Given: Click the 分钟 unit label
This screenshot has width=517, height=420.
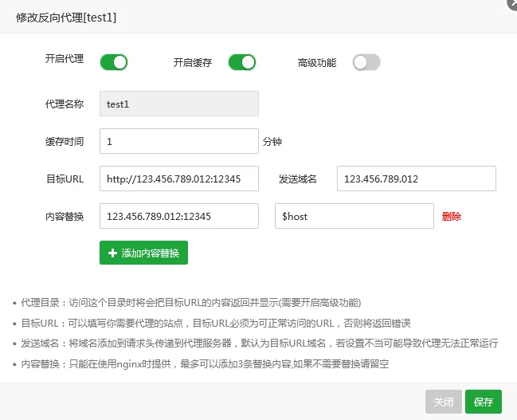Looking at the screenshot, I should click(272, 142).
